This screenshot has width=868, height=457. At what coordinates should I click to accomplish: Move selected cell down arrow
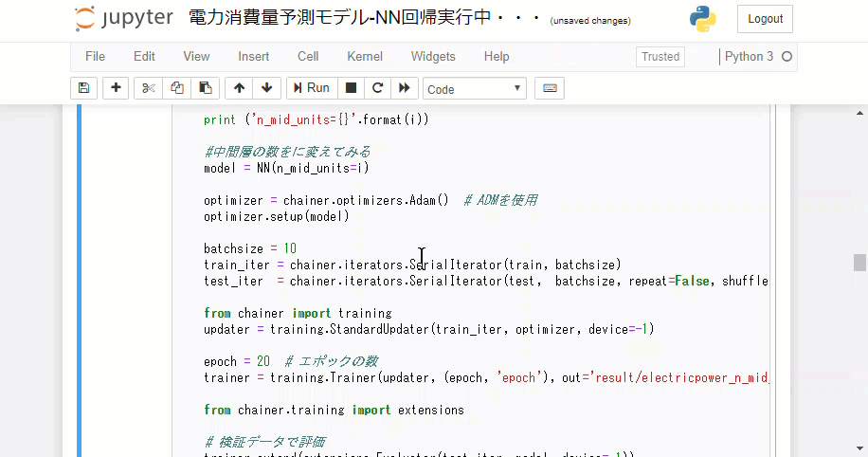[266, 88]
